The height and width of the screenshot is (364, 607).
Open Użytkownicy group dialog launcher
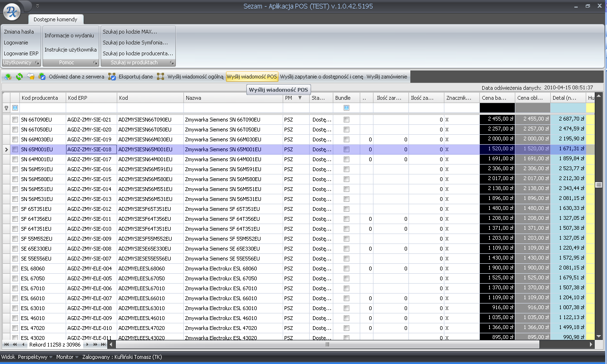(x=36, y=62)
